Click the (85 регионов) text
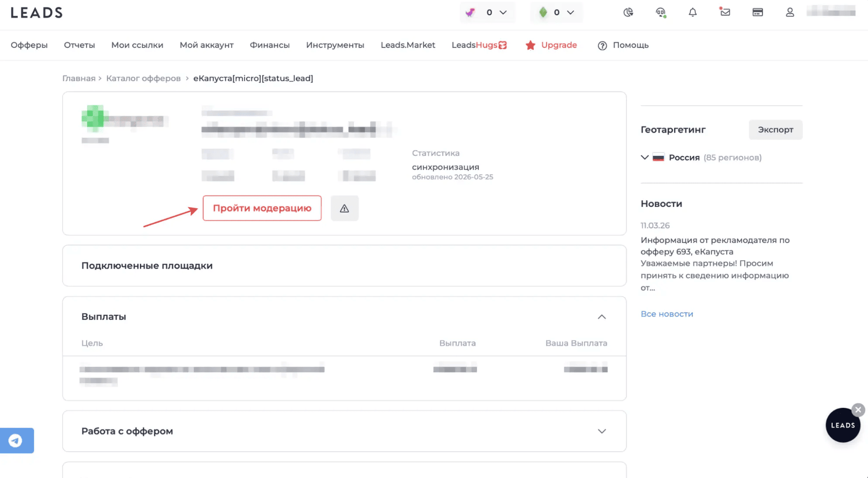This screenshot has width=868, height=478. point(732,158)
